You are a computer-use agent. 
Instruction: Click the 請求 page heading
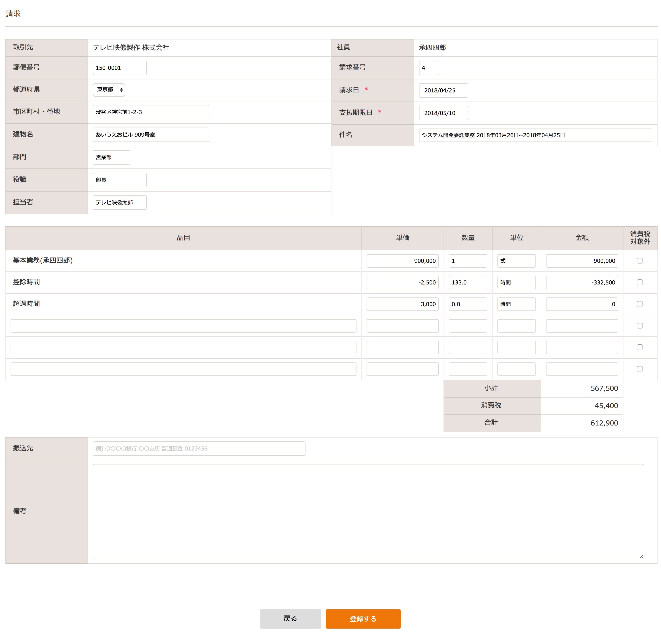pos(13,14)
